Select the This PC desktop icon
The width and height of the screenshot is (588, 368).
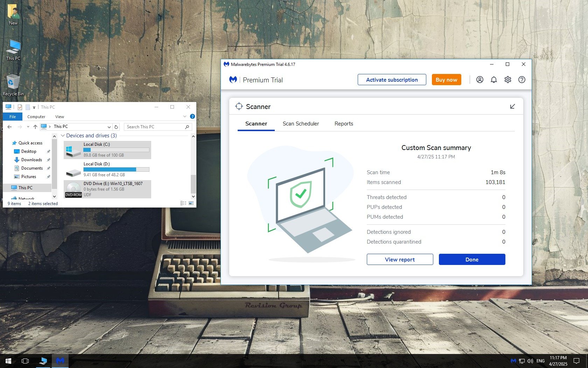(13, 50)
